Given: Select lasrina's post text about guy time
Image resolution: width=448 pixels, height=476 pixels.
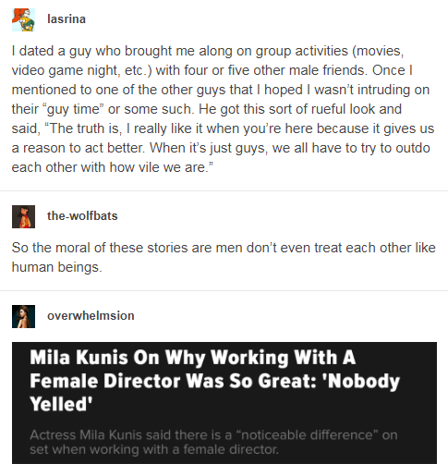Looking at the screenshot, I should pyautogui.click(x=223, y=109).
